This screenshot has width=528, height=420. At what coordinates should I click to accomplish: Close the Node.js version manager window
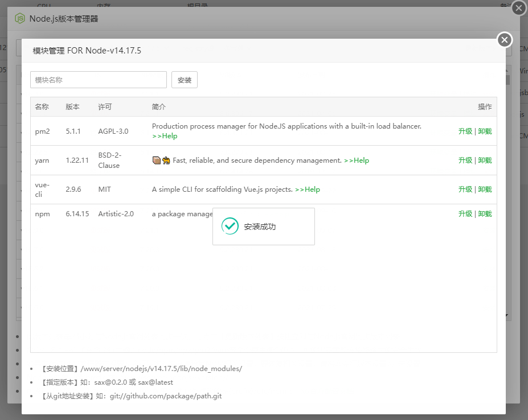pos(519,8)
